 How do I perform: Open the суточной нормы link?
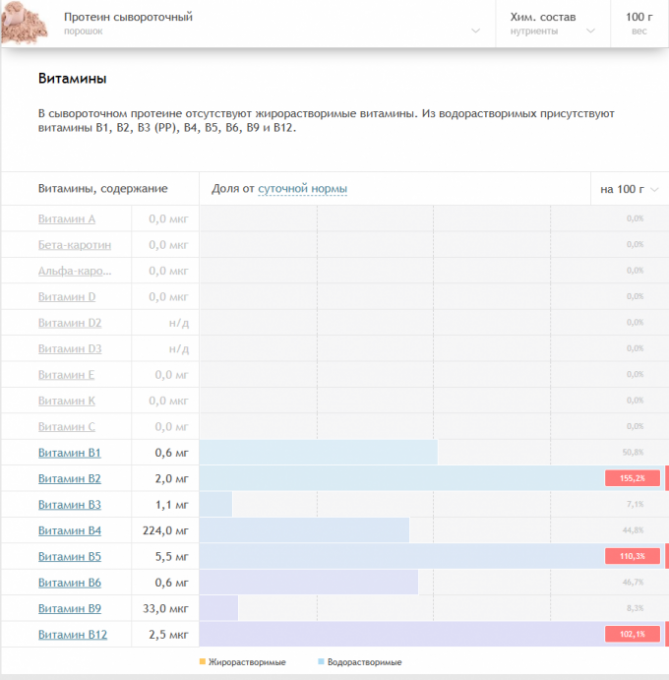(x=302, y=188)
